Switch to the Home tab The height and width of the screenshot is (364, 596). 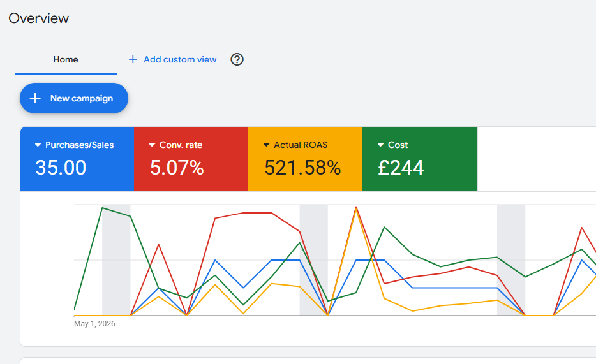click(66, 59)
